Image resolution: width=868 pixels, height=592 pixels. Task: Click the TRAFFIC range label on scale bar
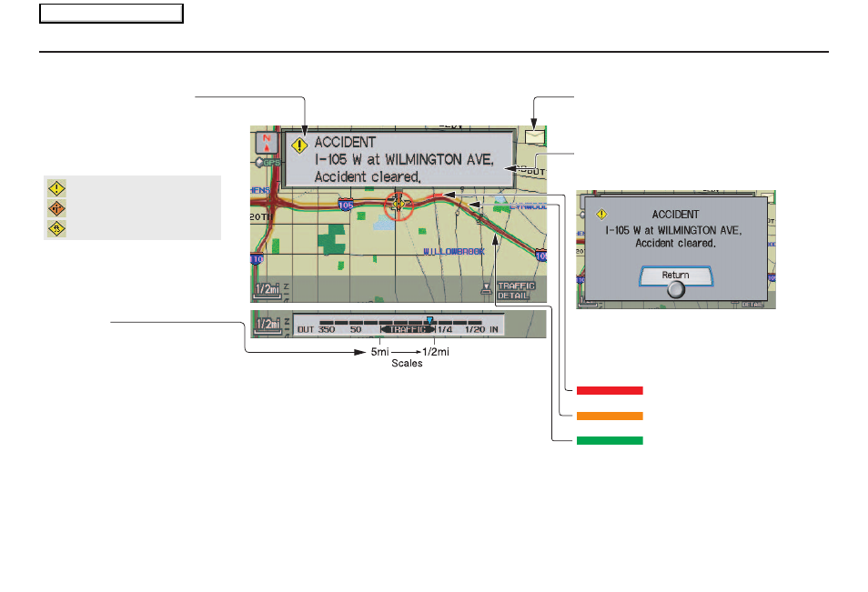[x=408, y=330]
